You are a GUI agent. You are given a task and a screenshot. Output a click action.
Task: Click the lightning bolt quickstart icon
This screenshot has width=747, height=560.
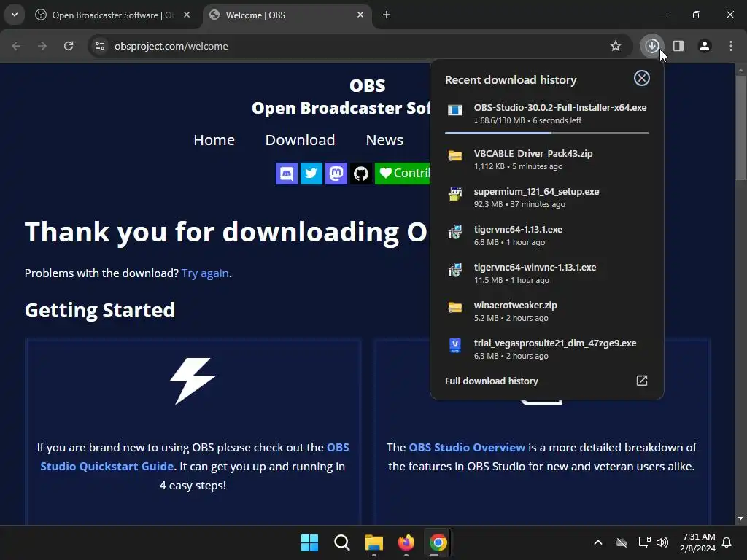click(x=193, y=381)
